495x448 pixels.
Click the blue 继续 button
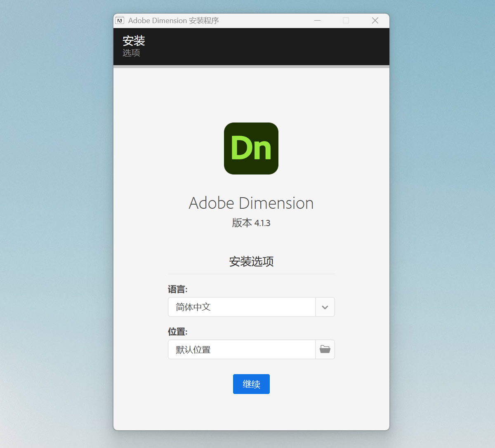click(x=251, y=384)
